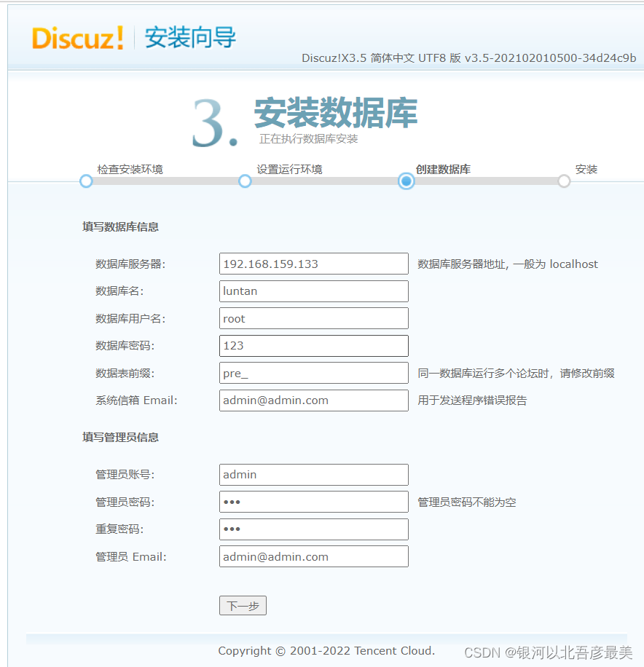Focus the 管理员账号 field containing admin
Image resolution: width=644 pixels, height=667 pixels.
click(x=314, y=475)
